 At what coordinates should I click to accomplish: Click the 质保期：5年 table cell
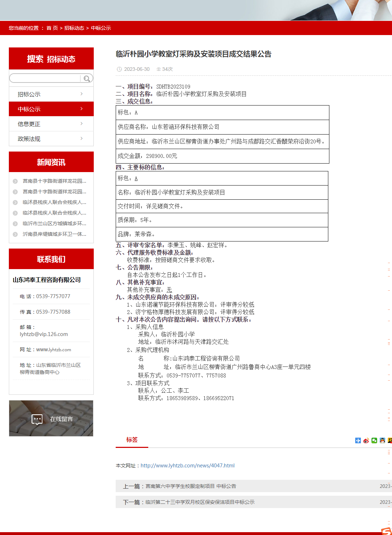[x=222, y=220]
